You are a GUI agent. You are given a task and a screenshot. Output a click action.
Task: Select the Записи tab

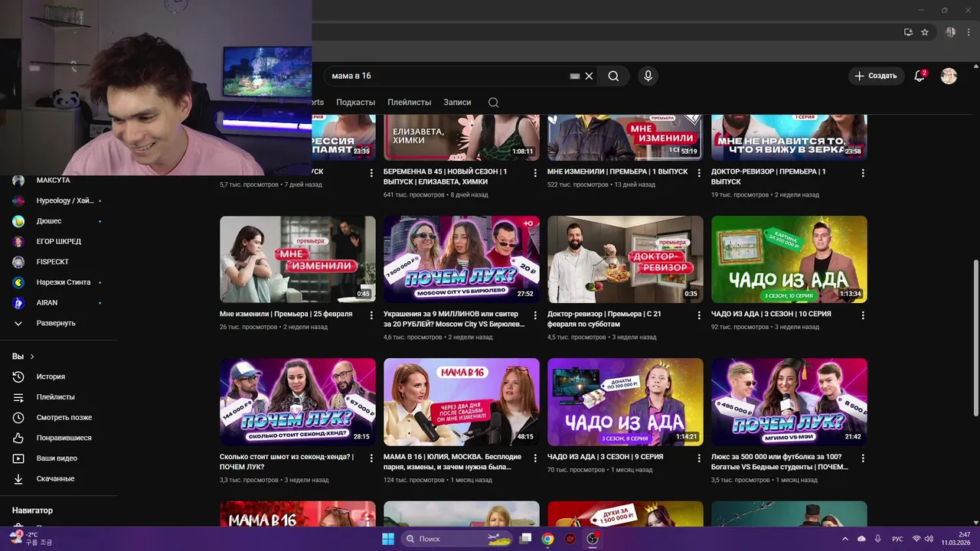(457, 102)
